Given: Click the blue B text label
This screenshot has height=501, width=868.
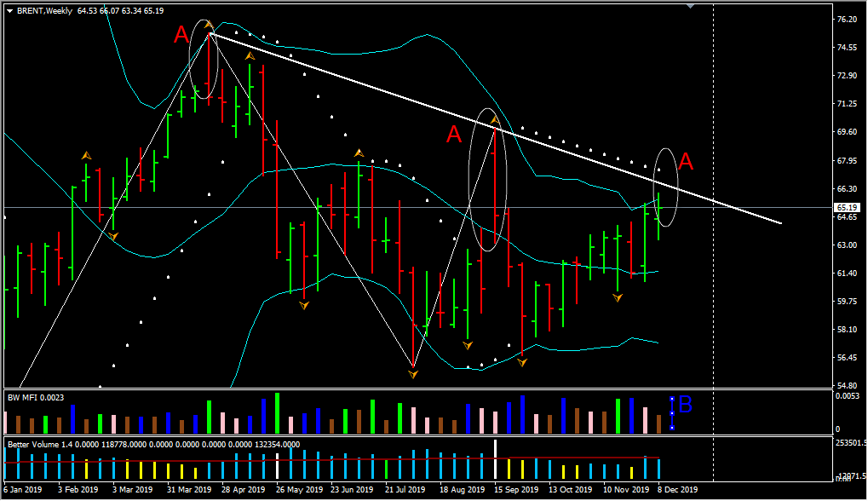Looking at the screenshot, I should (x=686, y=405).
